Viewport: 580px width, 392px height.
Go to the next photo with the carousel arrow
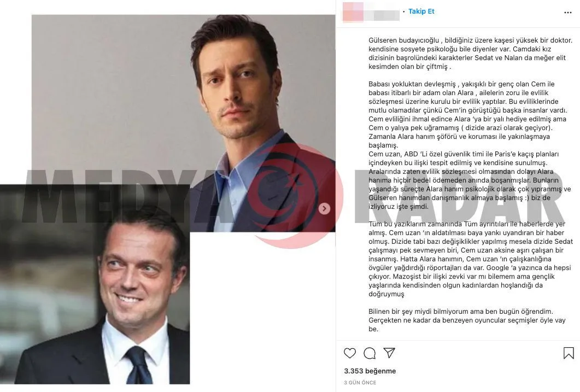[324, 208]
